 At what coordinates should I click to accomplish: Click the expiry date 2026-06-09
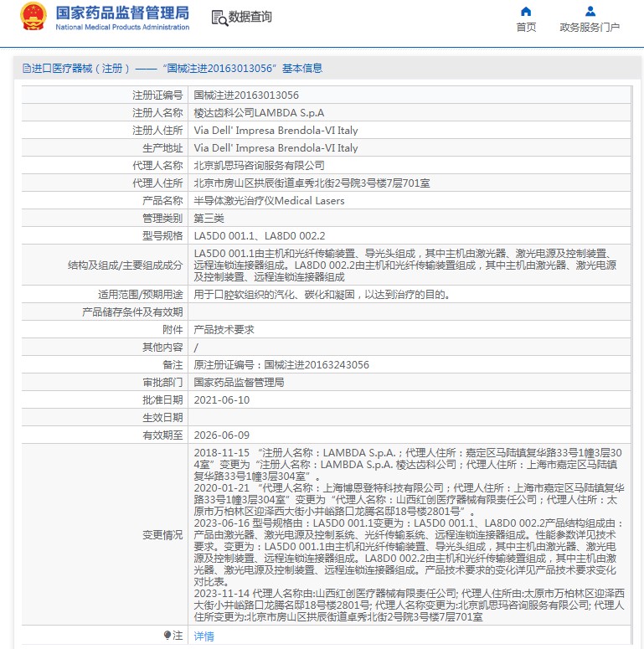tap(221, 435)
